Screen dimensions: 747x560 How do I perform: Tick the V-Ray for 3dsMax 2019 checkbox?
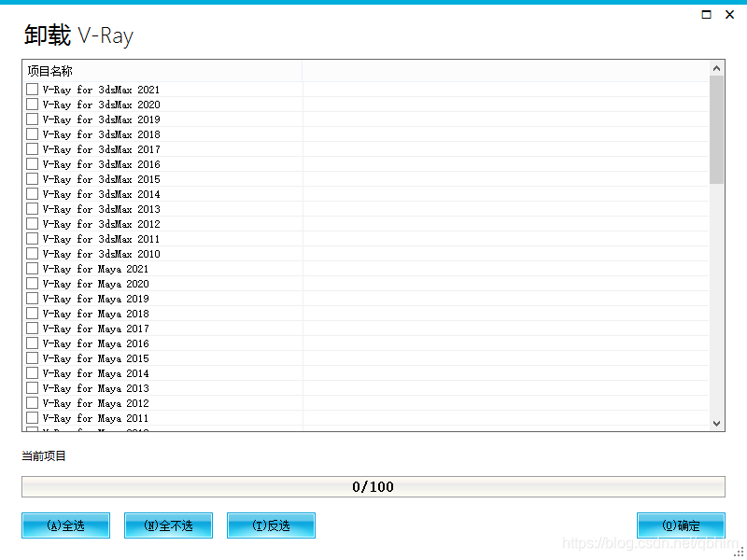click(x=33, y=119)
